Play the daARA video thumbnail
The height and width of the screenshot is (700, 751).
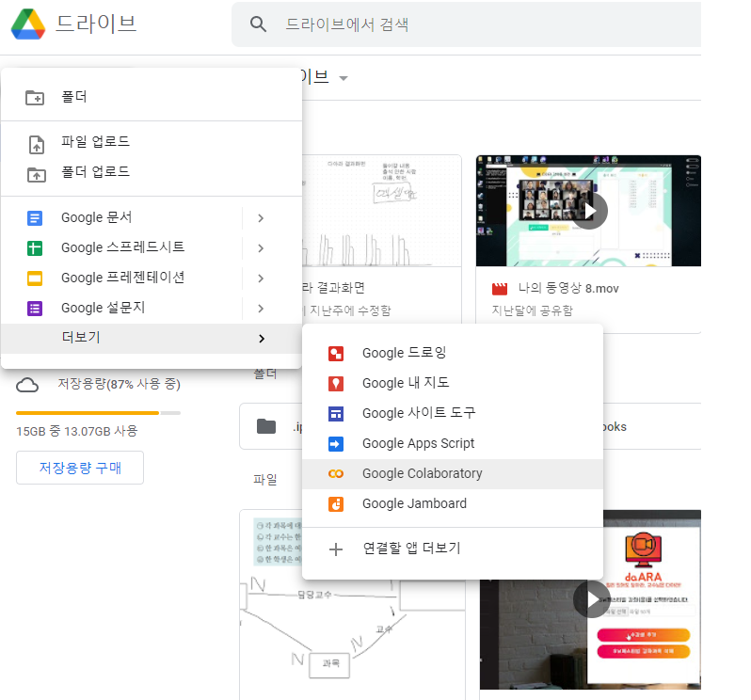pyautogui.click(x=592, y=599)
